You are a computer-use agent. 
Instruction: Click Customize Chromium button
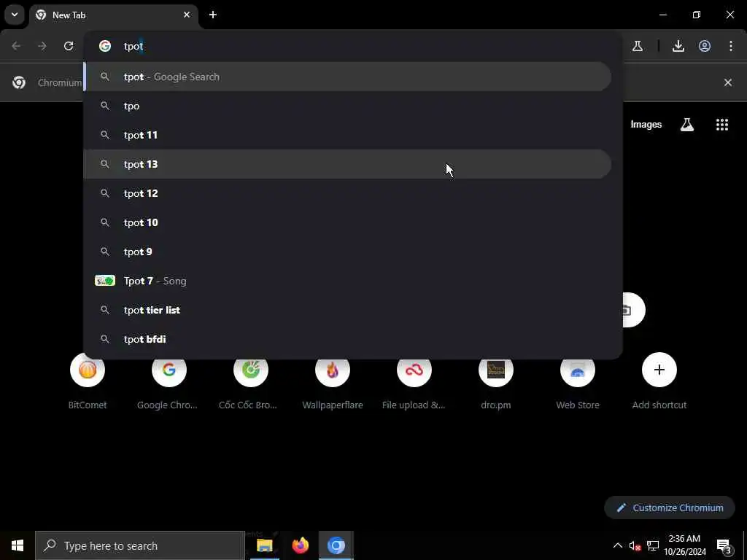pyautogui.click(x=670, y=507)
